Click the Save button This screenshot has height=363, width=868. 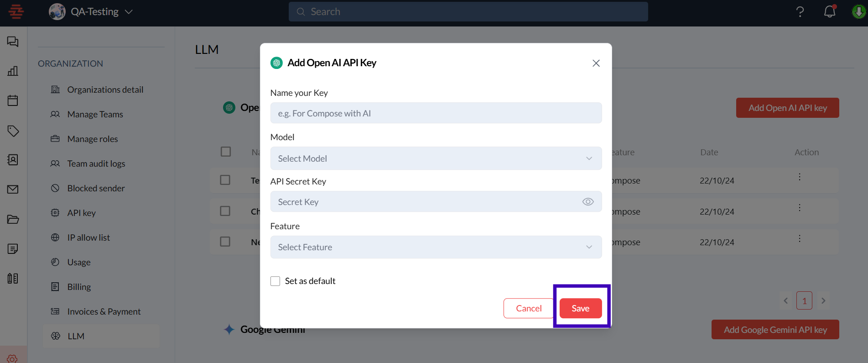(580, 308)
